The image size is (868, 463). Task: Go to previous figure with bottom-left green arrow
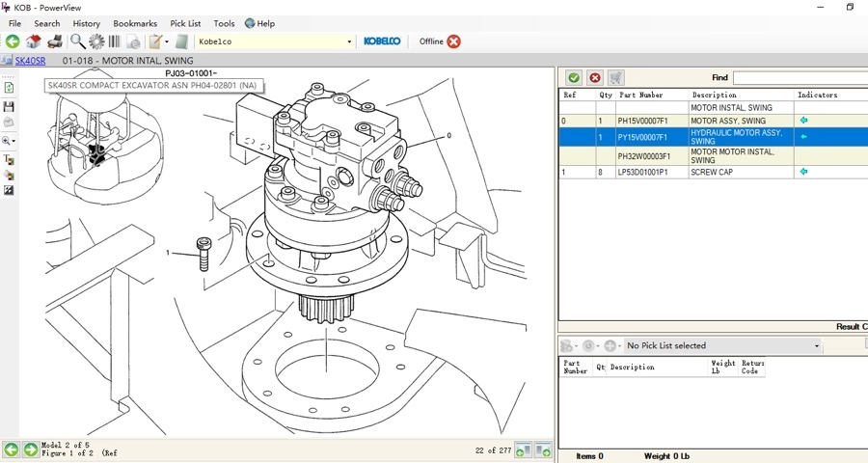[x=12, y=449]
